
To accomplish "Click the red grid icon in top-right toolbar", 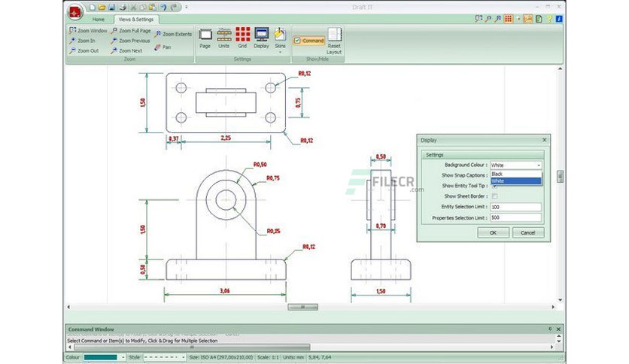I will (509, 19).
